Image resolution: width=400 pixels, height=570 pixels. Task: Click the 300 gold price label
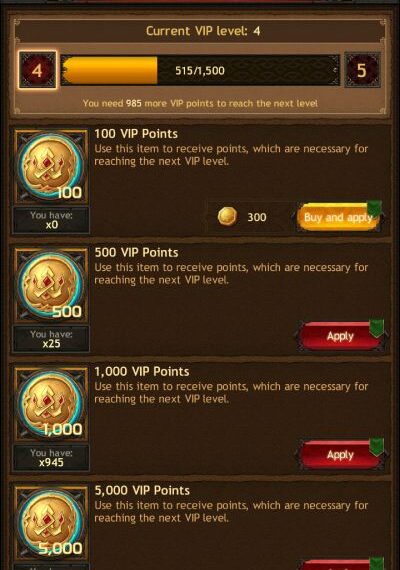pos(257,217)
